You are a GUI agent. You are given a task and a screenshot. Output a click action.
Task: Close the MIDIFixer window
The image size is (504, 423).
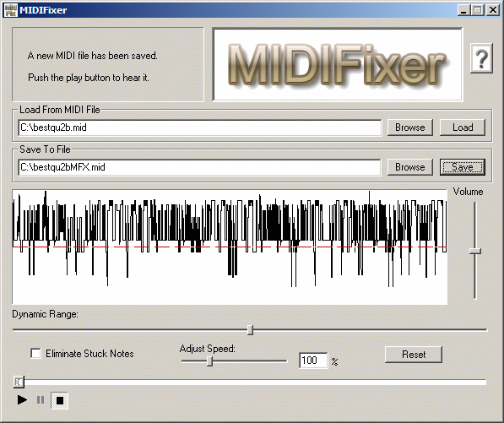click(493, 10)
